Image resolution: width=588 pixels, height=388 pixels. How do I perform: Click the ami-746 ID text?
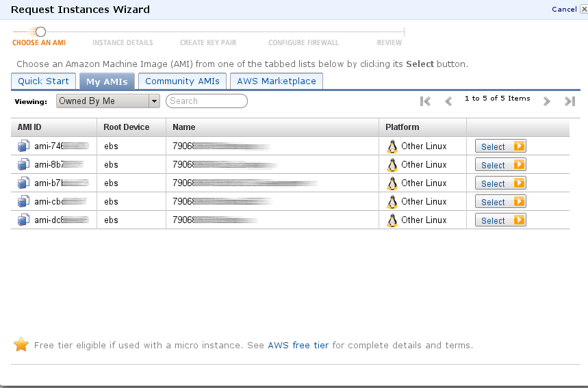pyautogui.click(x=62, y=146)
